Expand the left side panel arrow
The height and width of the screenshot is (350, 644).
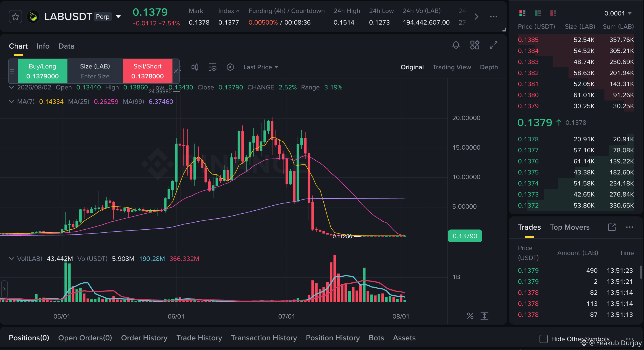click(x=4, y=289)
